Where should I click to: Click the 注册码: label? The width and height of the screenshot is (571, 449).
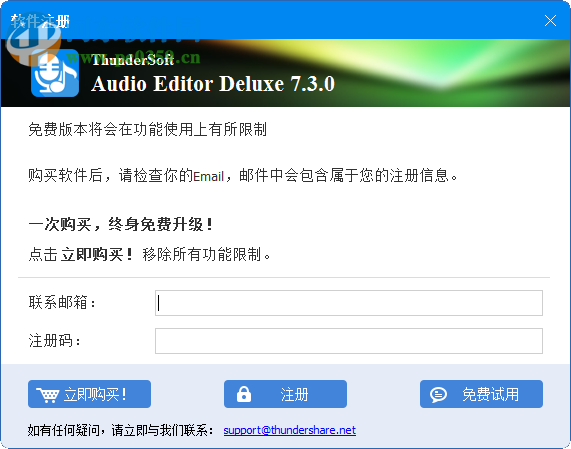point(54,341)
